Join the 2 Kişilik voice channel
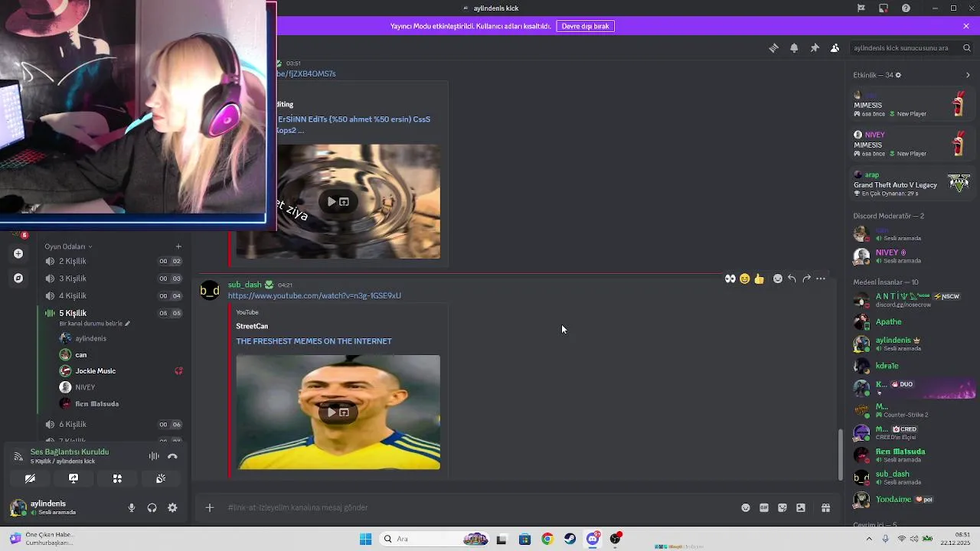The image size is (980, 551). [113, 261]
